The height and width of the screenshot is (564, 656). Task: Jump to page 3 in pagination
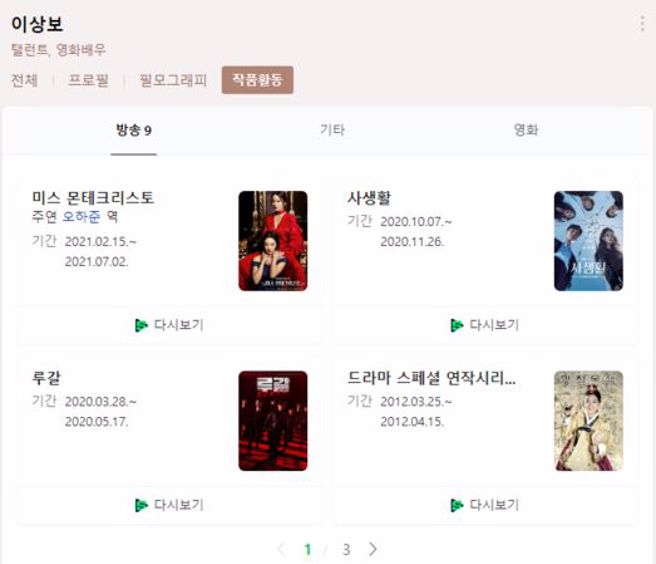pos(346,549)
